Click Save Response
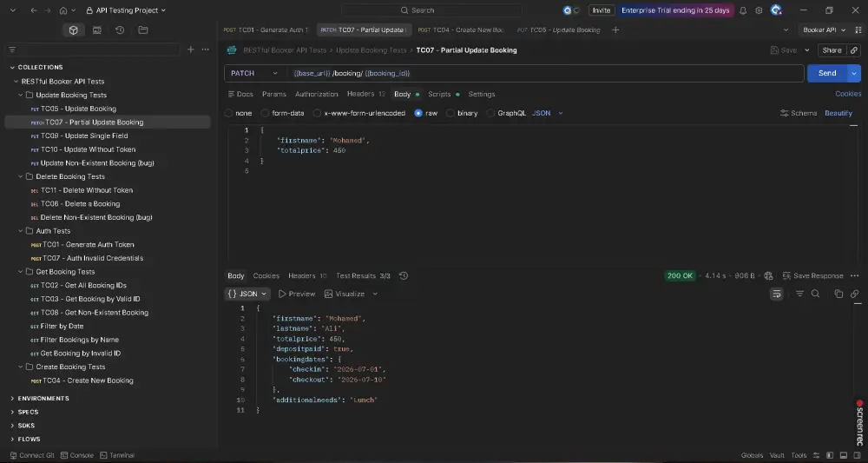Viewport: 868px width, 463px height. 813,276
